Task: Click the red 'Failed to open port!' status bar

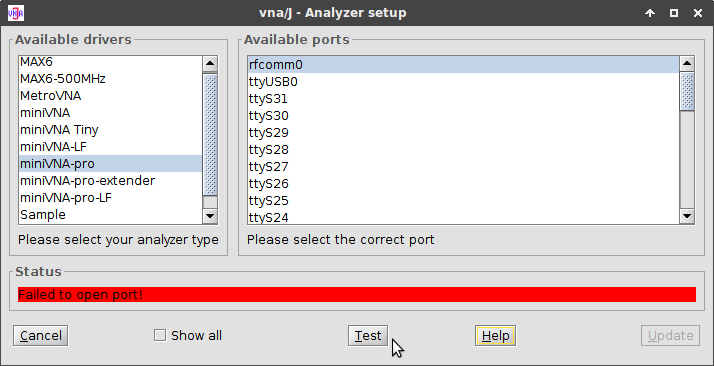Action: click(x=357, y=295)
